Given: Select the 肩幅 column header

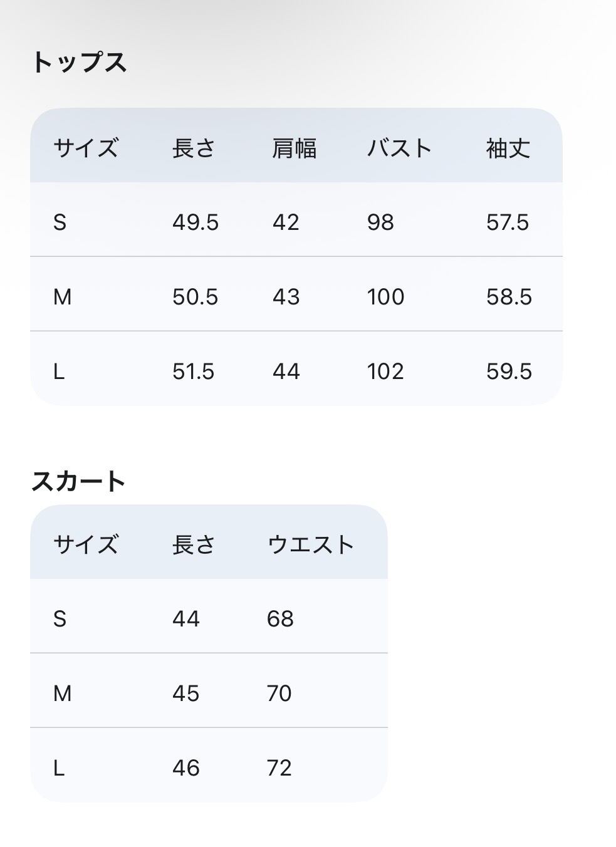Looking at the screenshot, I should [295, 148].
